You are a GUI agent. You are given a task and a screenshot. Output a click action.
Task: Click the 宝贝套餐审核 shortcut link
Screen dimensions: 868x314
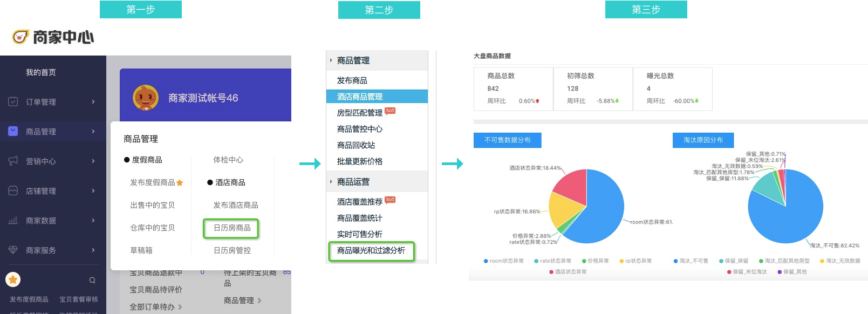(79, 299)
